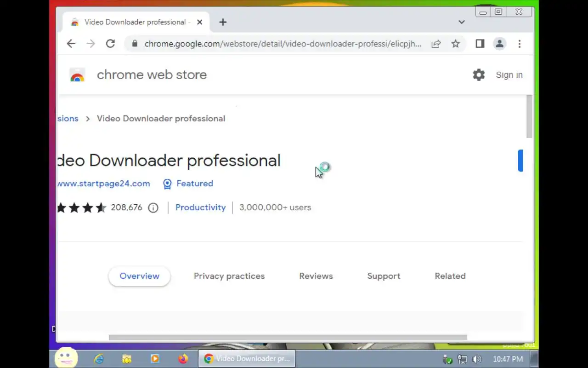
Task: Select the Overview tab
Action: coord(139,276)
